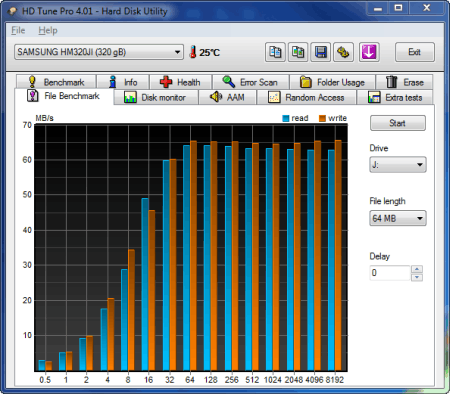Click the floppy disk save icon
The image size is (450, 394).
(320, 52)
